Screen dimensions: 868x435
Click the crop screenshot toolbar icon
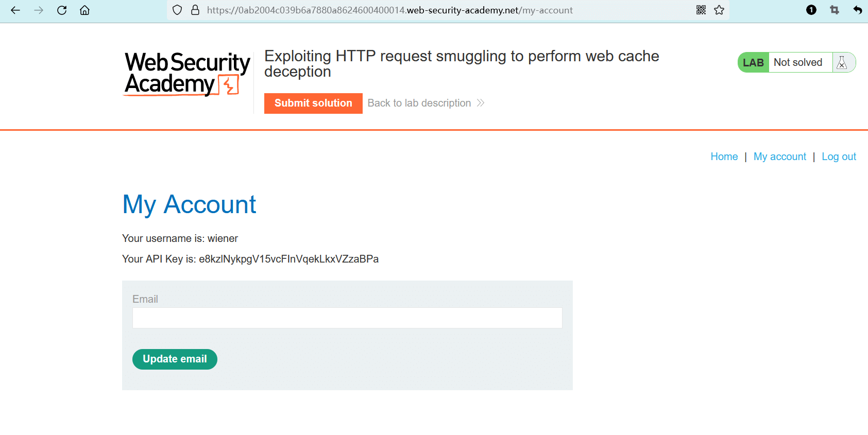click(x=835, y=10)
